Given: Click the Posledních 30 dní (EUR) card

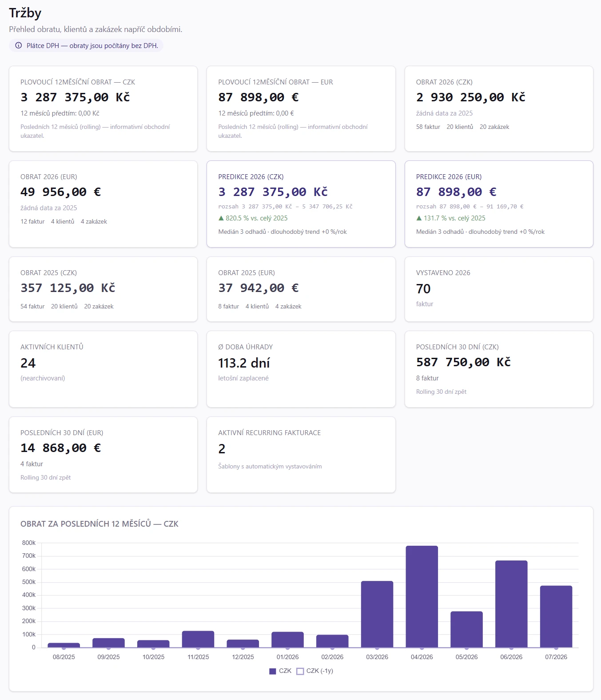Looking at the screenshot, I should [103, 455].
